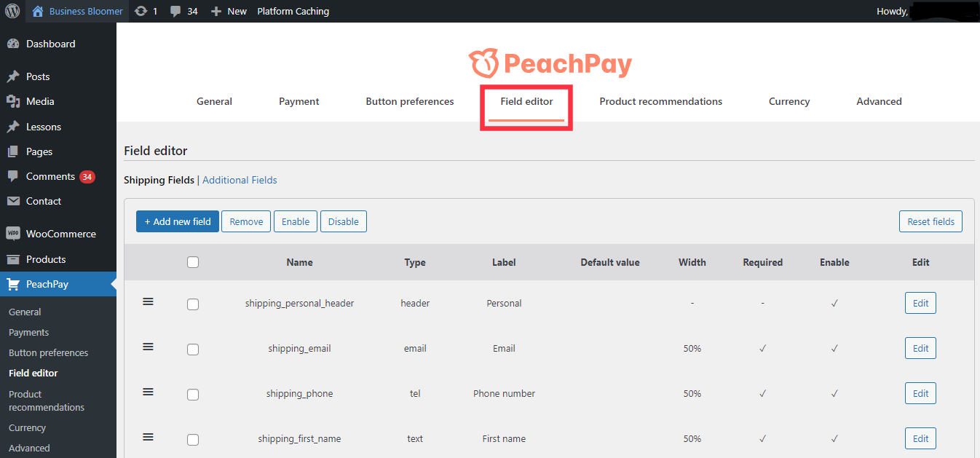The height and width of the screenshot is (458, 980).
Task: Grab the drag handle for shipping_email
Action: (148, 347)
